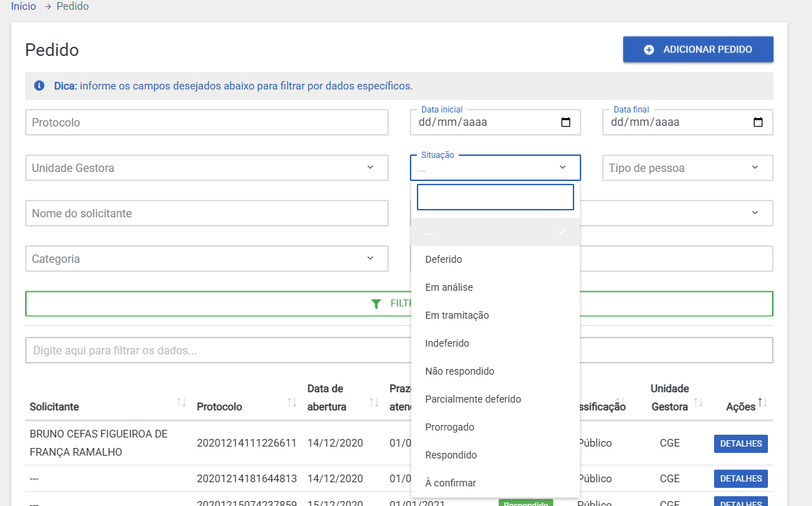
Task: Sort by Protocolo column arrows
Action: [292, 403]
